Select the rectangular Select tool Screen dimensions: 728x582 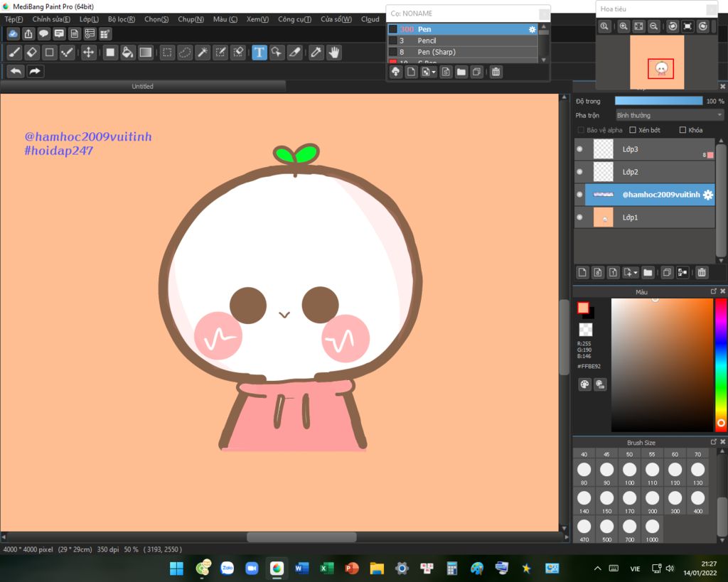tap(167, 53)
